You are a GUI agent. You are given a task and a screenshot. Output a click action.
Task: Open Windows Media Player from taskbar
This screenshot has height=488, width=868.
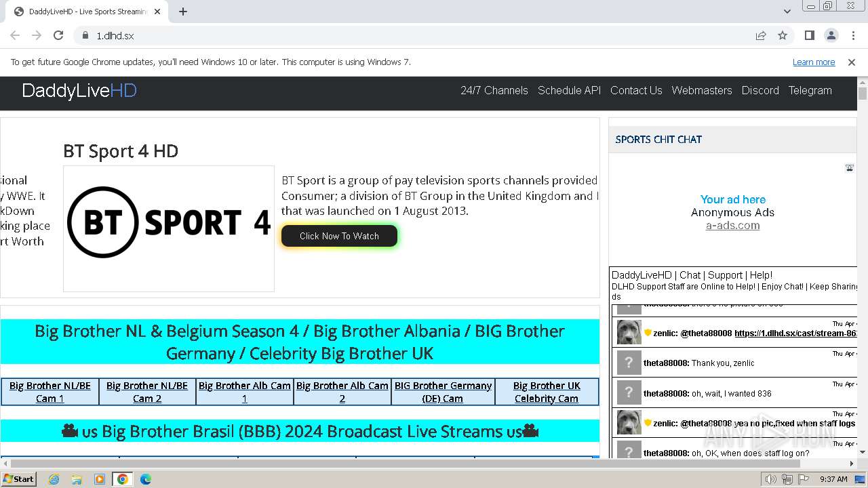[100, 479]
